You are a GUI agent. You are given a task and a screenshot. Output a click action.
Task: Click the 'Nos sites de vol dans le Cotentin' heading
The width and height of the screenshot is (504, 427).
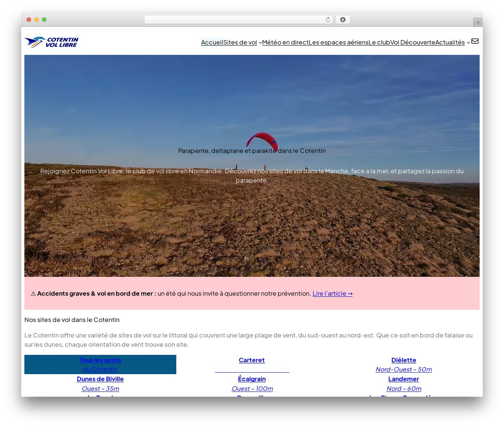pos(72,320)
